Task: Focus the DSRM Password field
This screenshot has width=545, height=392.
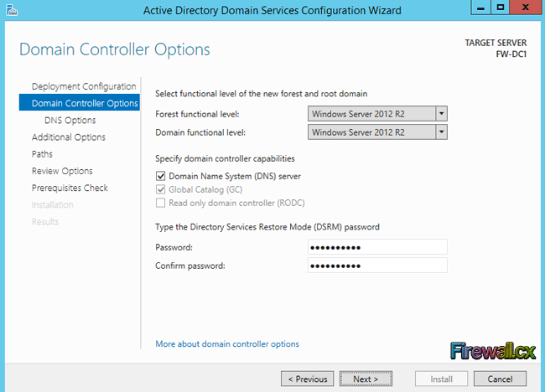Action: (x=377, y=247)
